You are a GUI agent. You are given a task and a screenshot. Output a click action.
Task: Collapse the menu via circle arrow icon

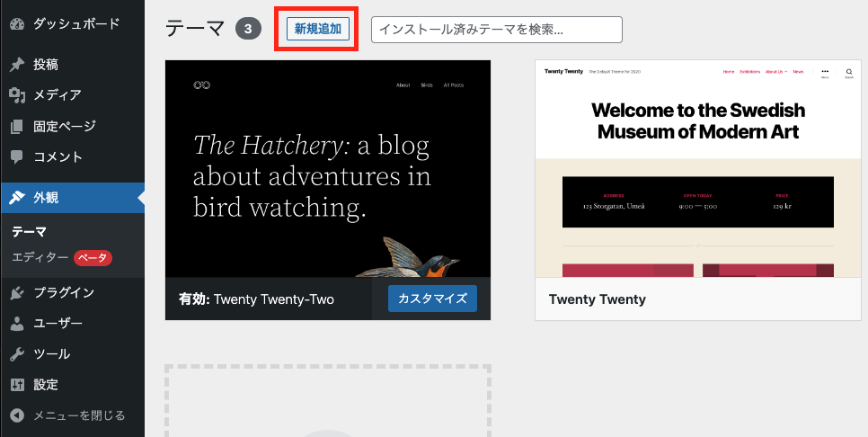(x=17, y=415)
